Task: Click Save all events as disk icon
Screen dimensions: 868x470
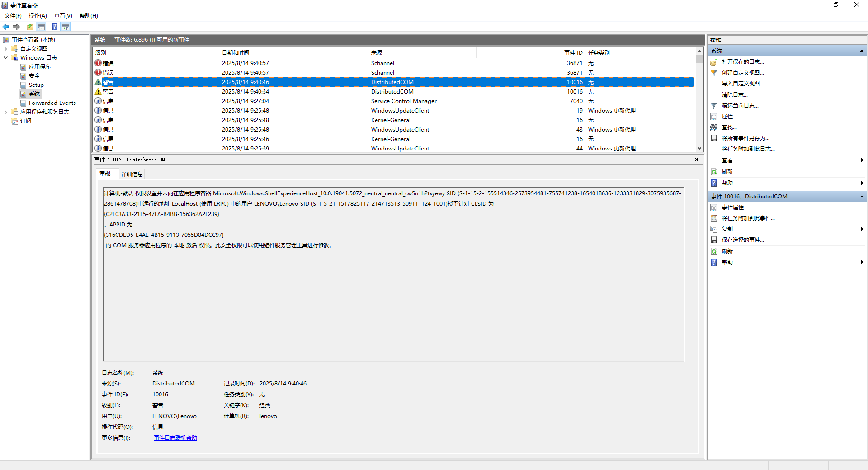Action: click(x=714, y=138)
